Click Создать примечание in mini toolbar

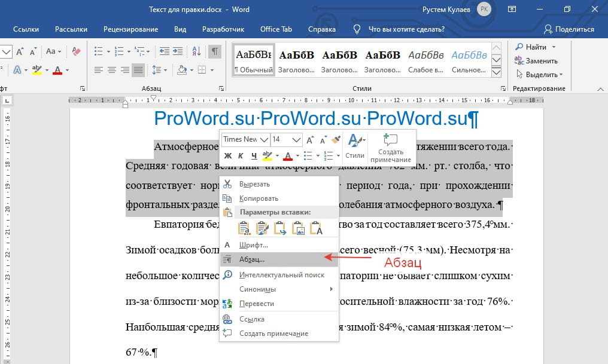click(x=390, y=147)
